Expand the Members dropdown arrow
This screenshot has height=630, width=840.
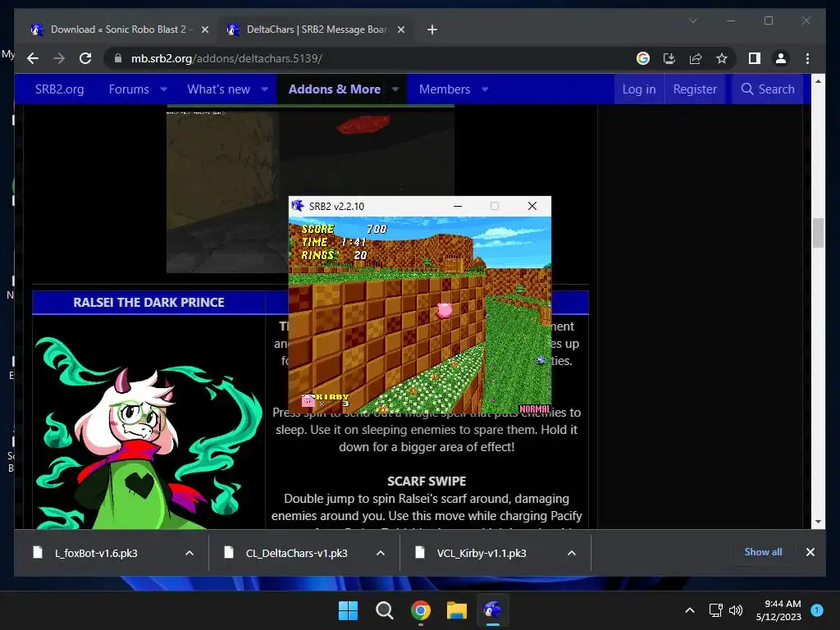[x=485, y=89]
